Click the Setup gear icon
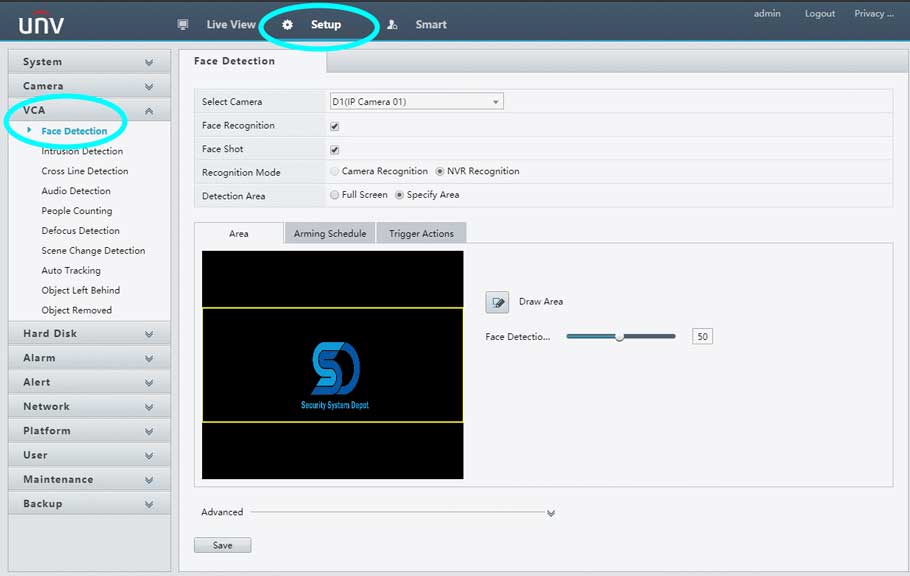910x576 pixels. click(288, 25)
